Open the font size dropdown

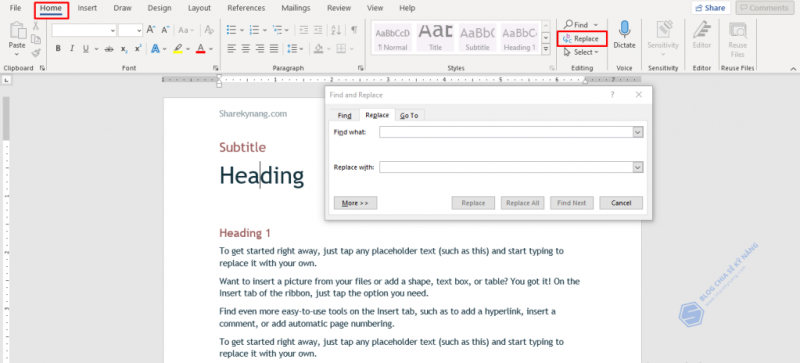click(139, 31)
